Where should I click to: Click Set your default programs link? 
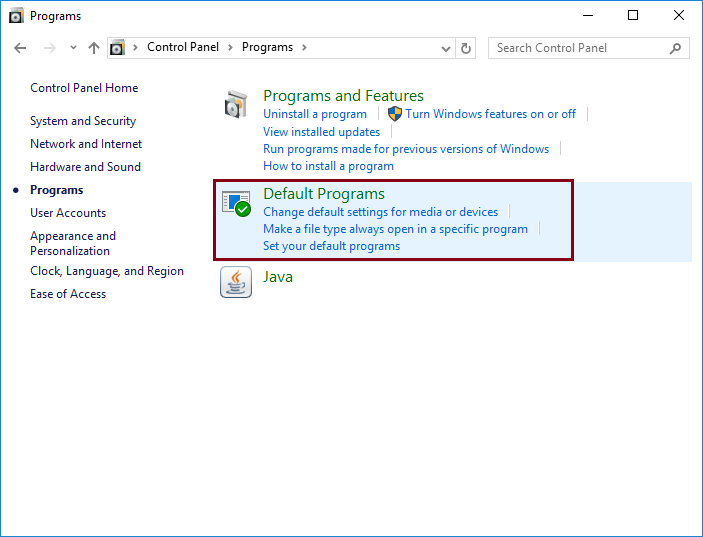click(331, 246)
